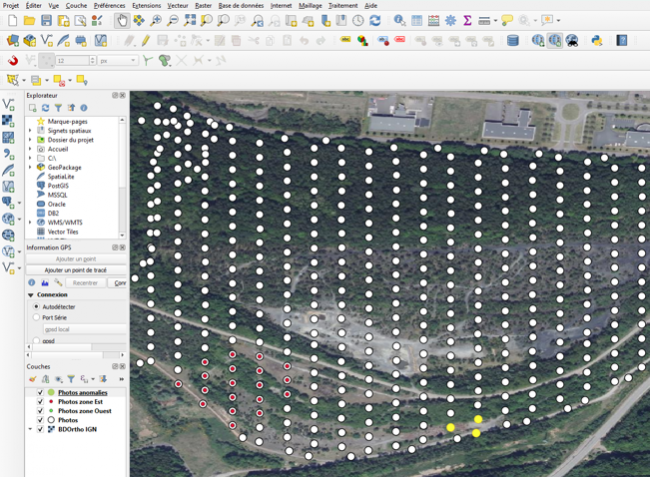The image size is (650, 477).
Task: Open the Traitement menu
Action: [x=343, y=5]
